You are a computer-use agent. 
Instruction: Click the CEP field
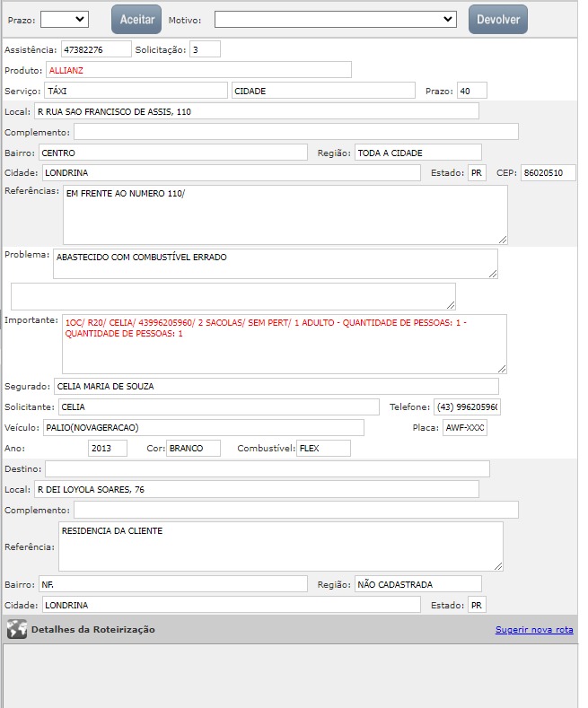(548, 173)
